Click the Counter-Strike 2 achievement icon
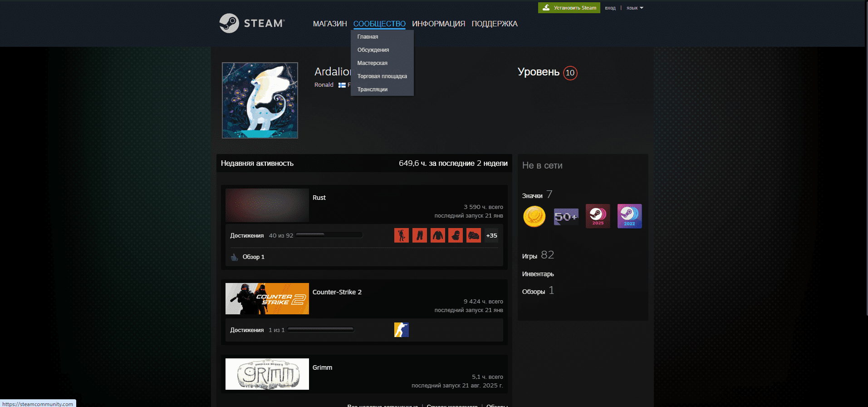868x407 pixels. click(x=402, y=330)
